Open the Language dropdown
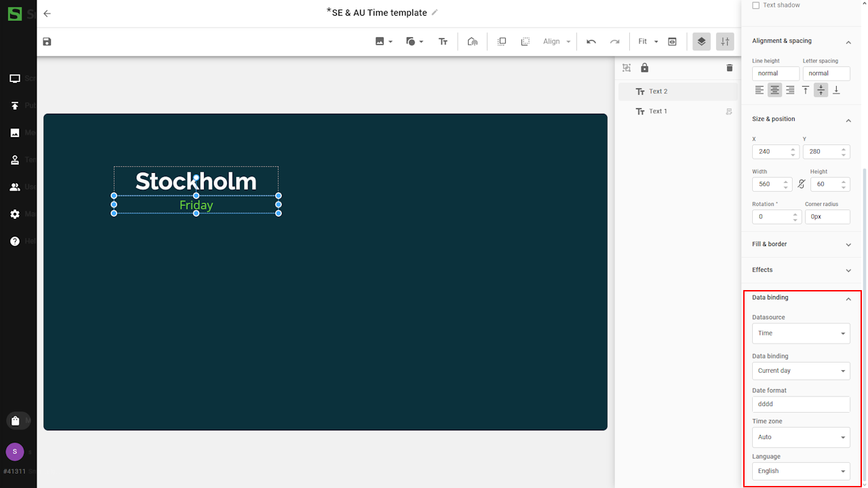This screenshot has width=868, height=488. pos(800,471)
